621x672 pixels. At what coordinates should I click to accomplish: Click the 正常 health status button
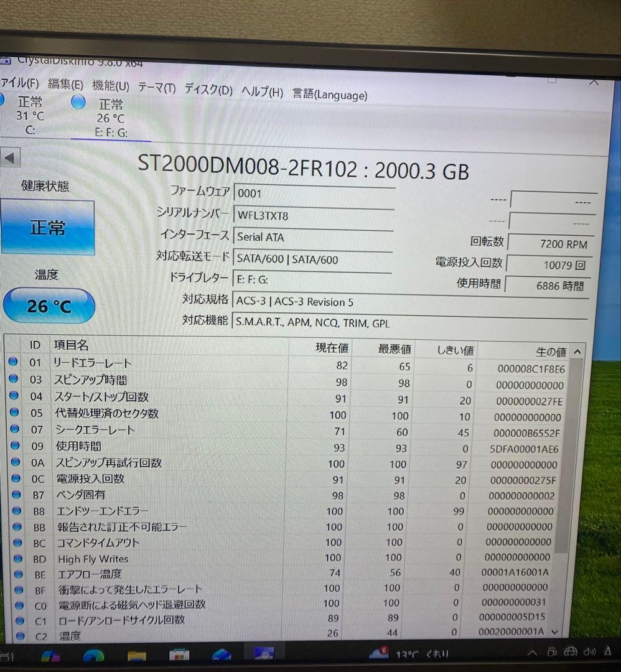47,228
